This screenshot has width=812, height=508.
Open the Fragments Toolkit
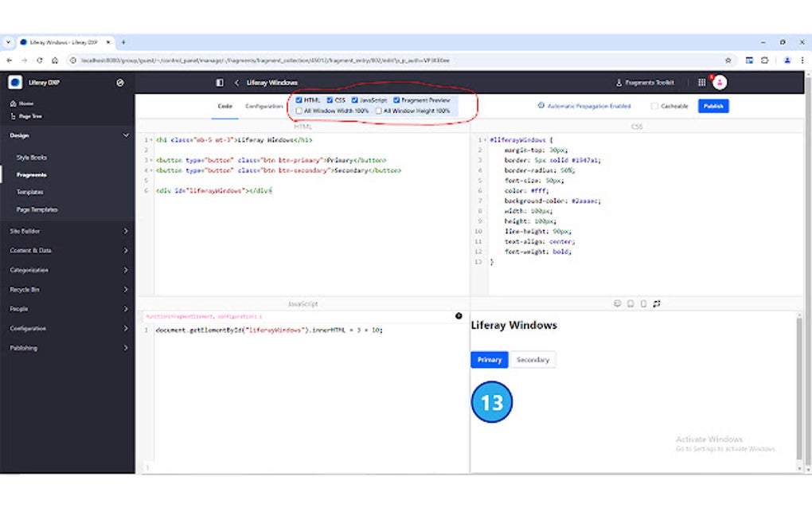pyautogui.click(x=646, y=82)
